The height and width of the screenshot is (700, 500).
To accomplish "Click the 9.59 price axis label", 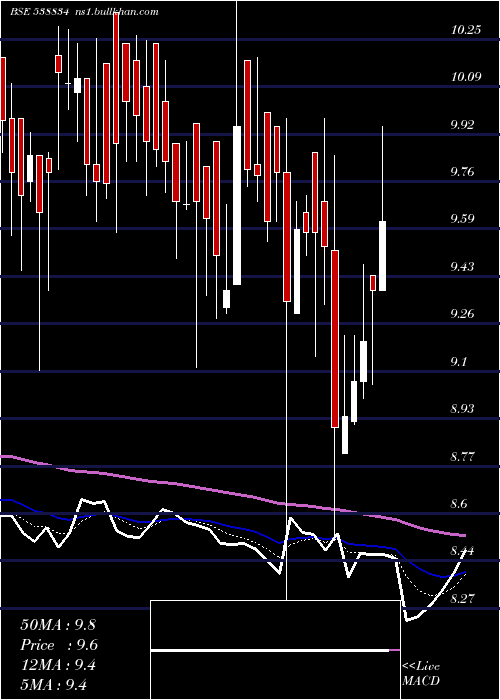I will pyautogui.click(x=462, y=219).
